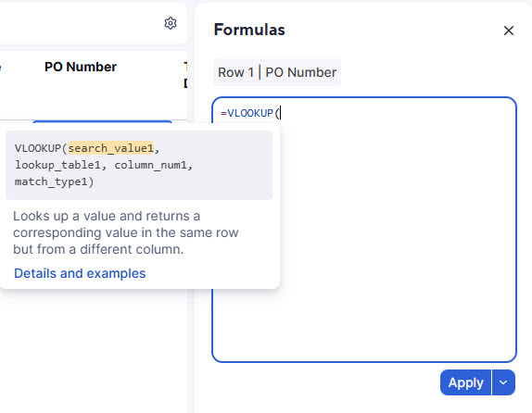Image resolution: width=532 pixels, height=413 pixels.
Task: Select the partially visible orange column header
Action: [x=185, y=67]
